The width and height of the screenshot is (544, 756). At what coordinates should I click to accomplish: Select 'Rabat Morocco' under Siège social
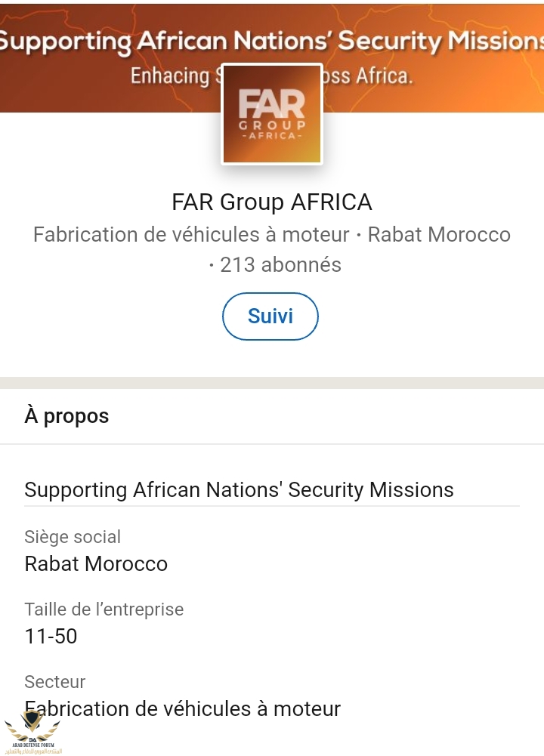click(x=96, y=564)
